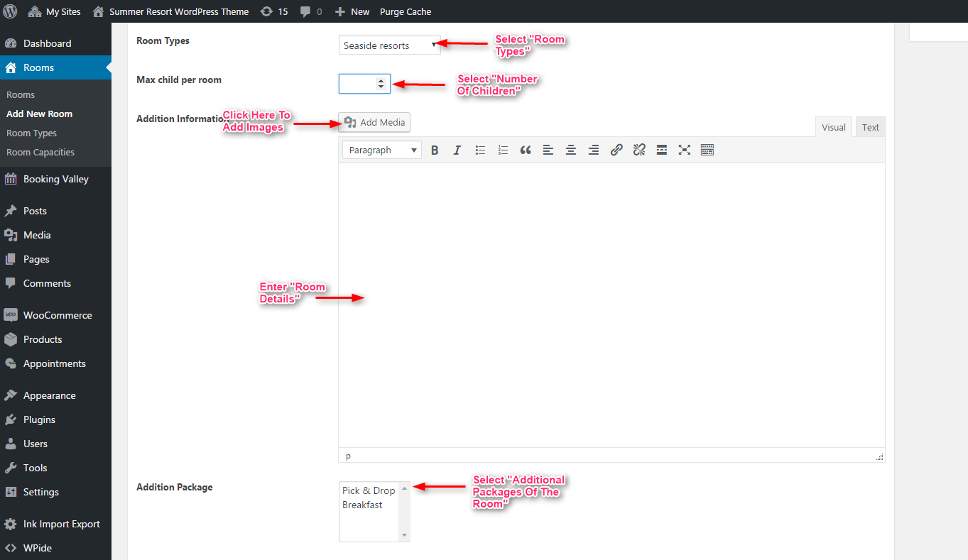Switch to the Text editor tab

(x=870, y=127)
